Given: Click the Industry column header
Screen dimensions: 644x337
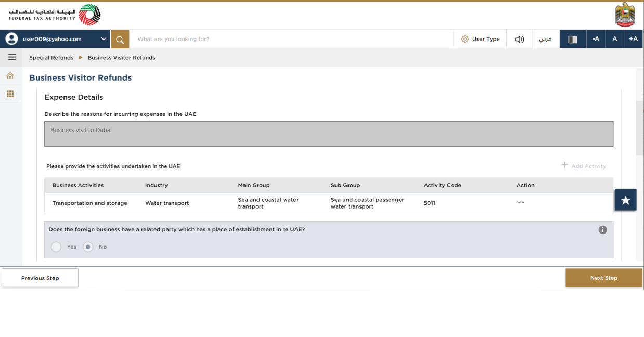Looking at the screenshot, I should click(156, 185).
